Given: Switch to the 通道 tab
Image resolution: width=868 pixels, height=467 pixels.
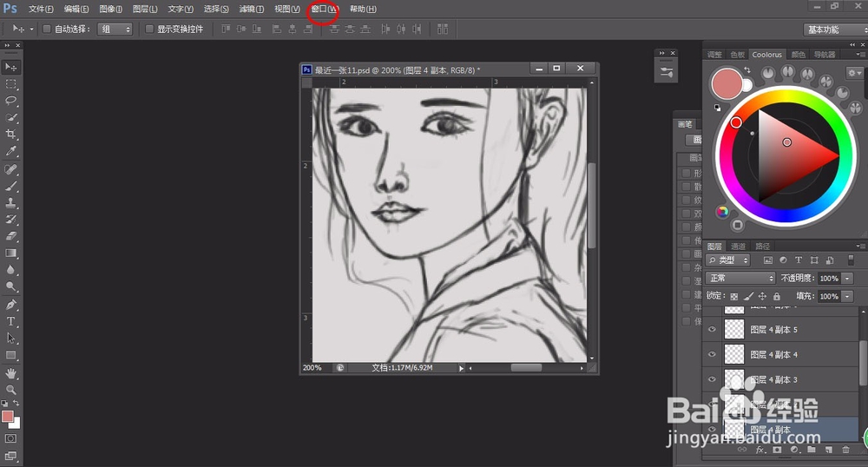Looking at the screenshot, I should click(738, 247).
